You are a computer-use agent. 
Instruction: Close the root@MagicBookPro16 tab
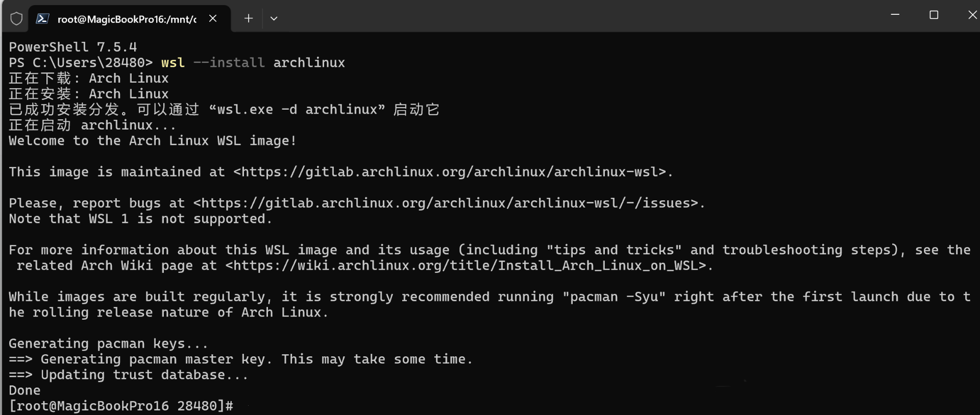tap(212, 18)
